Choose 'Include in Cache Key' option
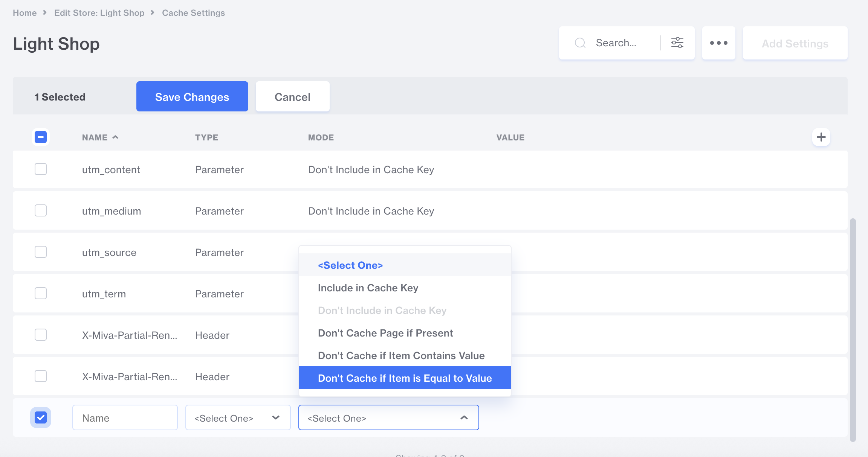 [x=405, y=288]
